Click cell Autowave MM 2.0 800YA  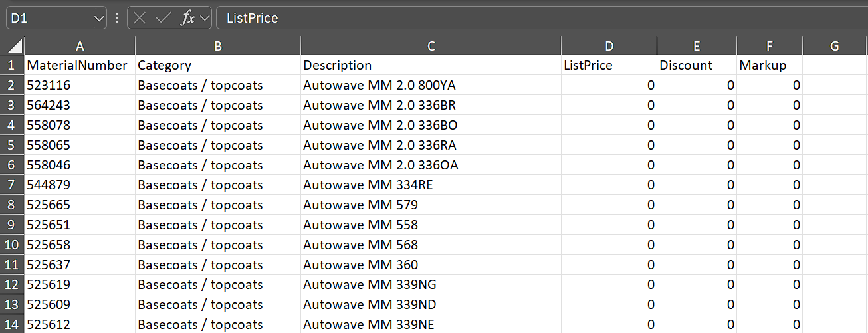click(x=431, y=85)
